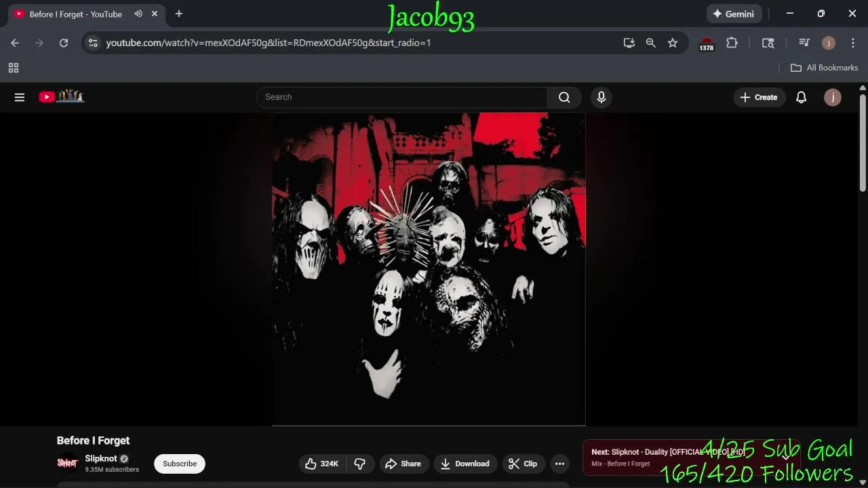The height and width of the screenshot is (488, 868).
Task: Open the Chrome three-dot menu
Action: point(853,43)
